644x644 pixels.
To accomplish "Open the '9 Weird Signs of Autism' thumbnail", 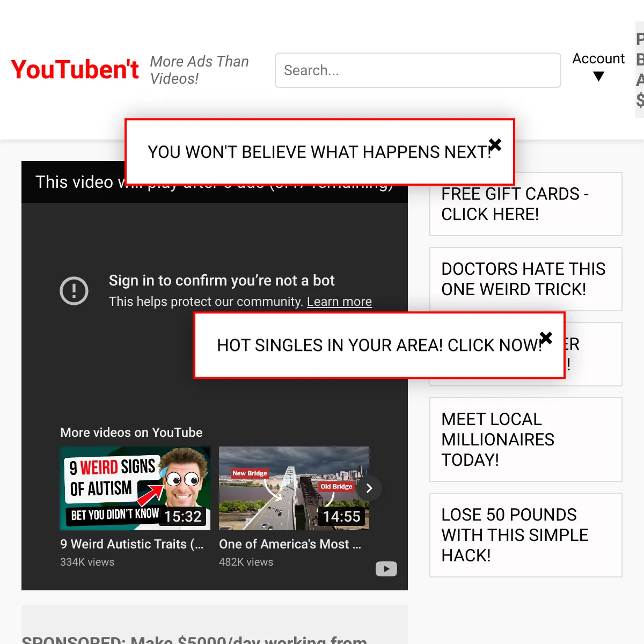I will point(135,488).
